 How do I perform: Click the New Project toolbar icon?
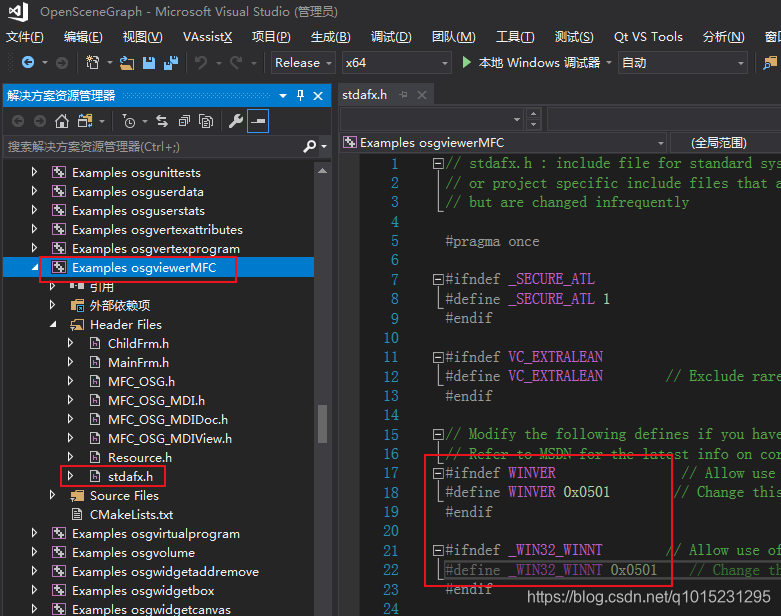(x=93, y=63)
